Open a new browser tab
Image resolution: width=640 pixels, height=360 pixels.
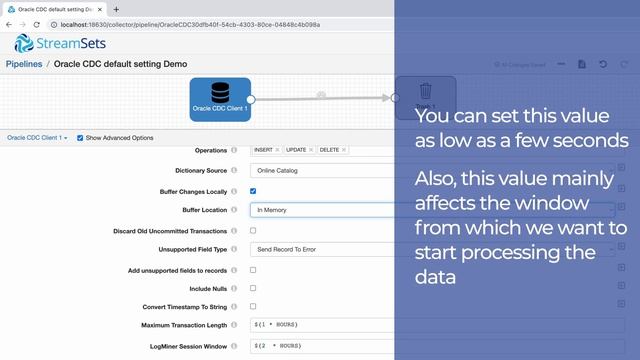116,9
